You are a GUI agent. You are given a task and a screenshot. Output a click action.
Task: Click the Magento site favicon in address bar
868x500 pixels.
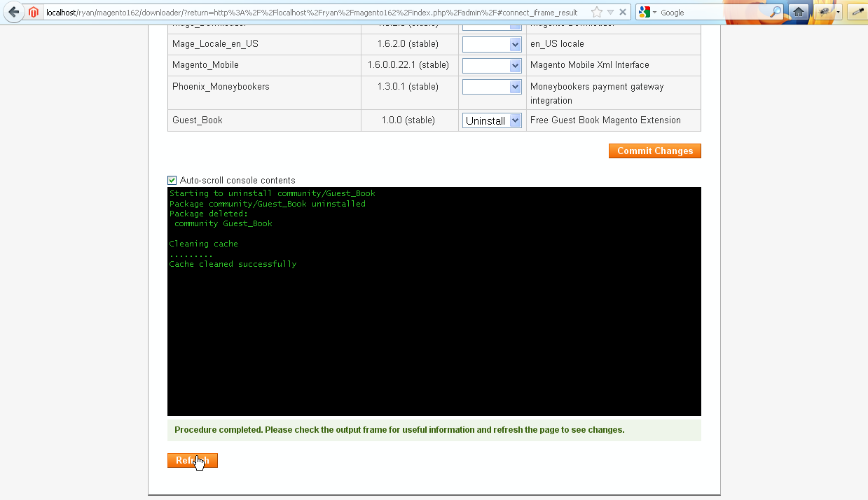pyautogui.click(x=34, y=12)
